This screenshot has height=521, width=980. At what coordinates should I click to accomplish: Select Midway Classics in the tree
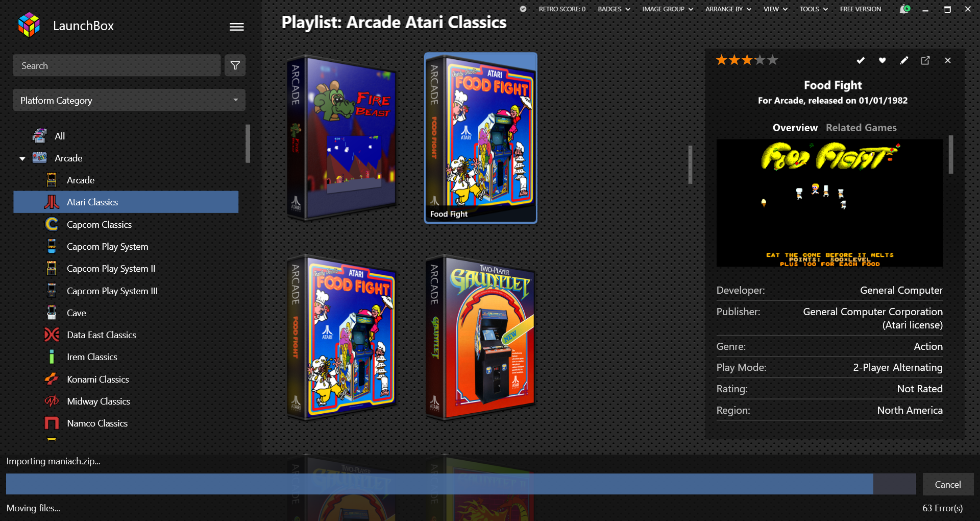click(x=99, y=401)
